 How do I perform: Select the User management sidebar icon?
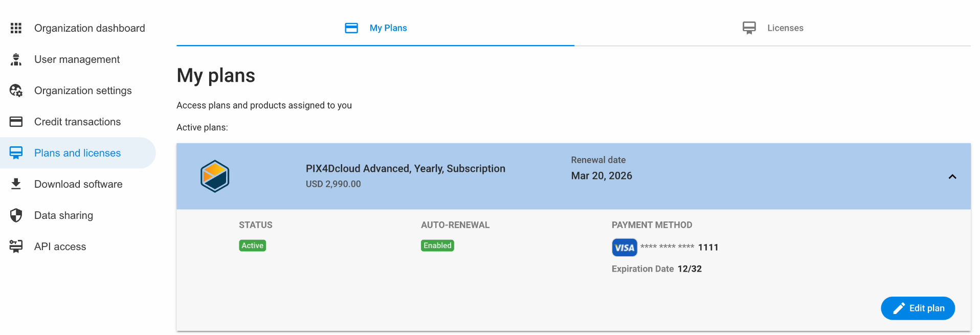16,59
